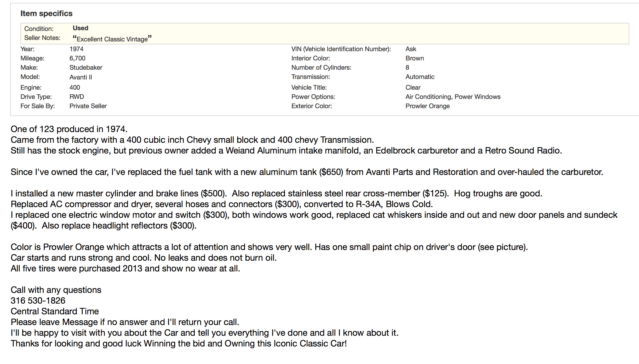
Task: Select the VIN value "Ask"
Action: (x=410, y=49)
